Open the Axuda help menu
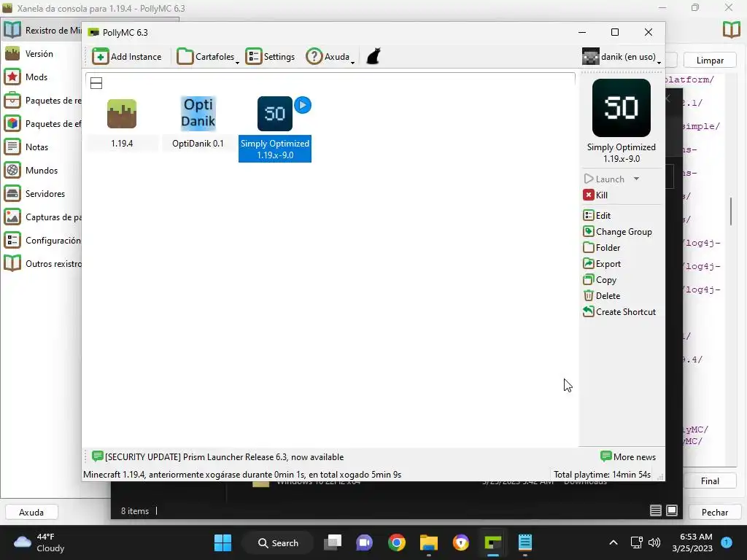 330,57
